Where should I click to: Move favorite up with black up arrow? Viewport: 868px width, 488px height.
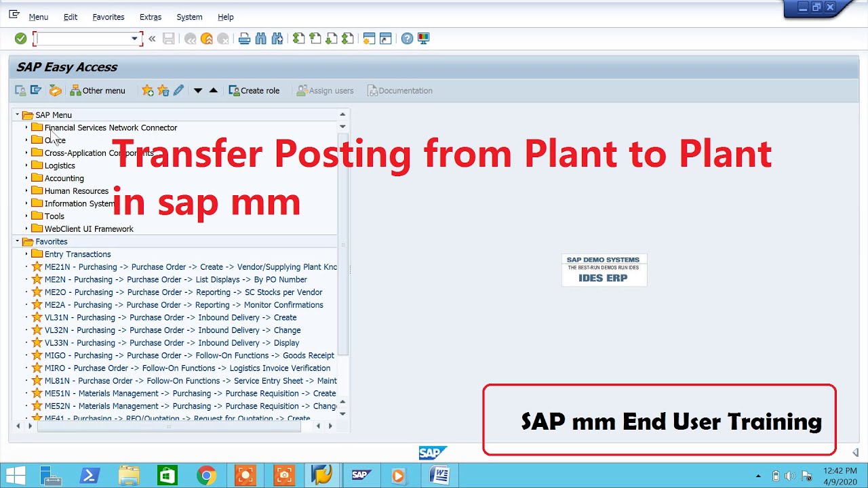213,90
